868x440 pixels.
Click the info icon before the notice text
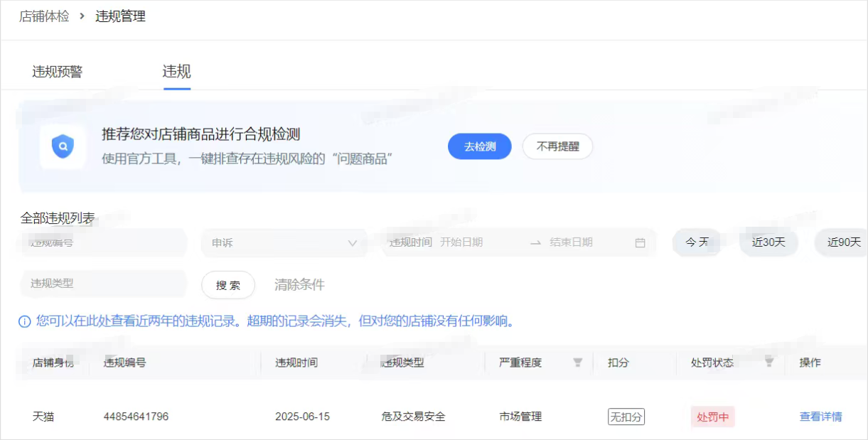(x=25, y=322)
